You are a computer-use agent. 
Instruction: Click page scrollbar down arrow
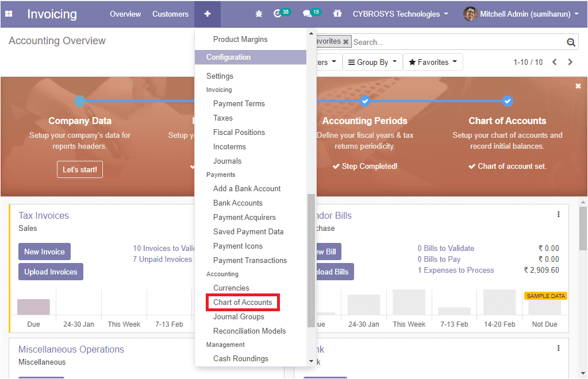[583, 373]
